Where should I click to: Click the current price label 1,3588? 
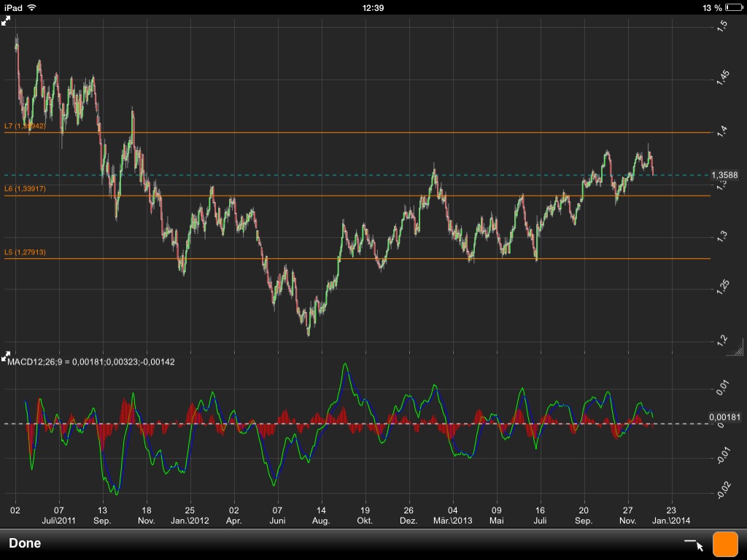point(726,175)
